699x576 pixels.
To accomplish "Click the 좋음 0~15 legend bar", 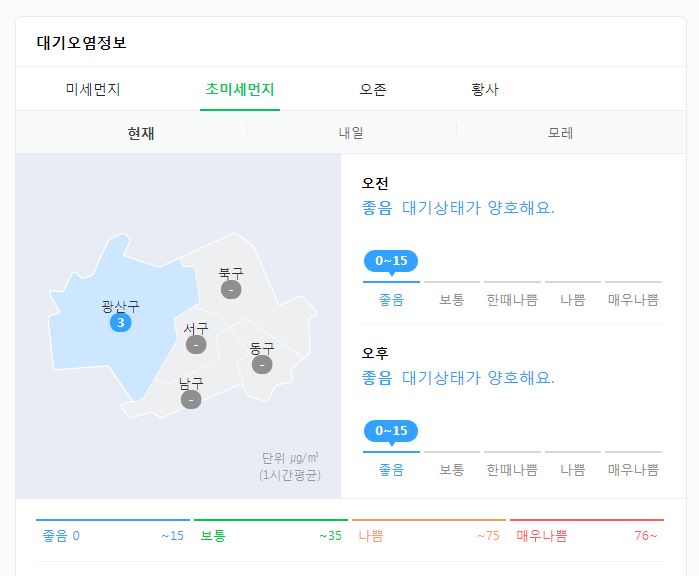I will click(x=113, y=531).
